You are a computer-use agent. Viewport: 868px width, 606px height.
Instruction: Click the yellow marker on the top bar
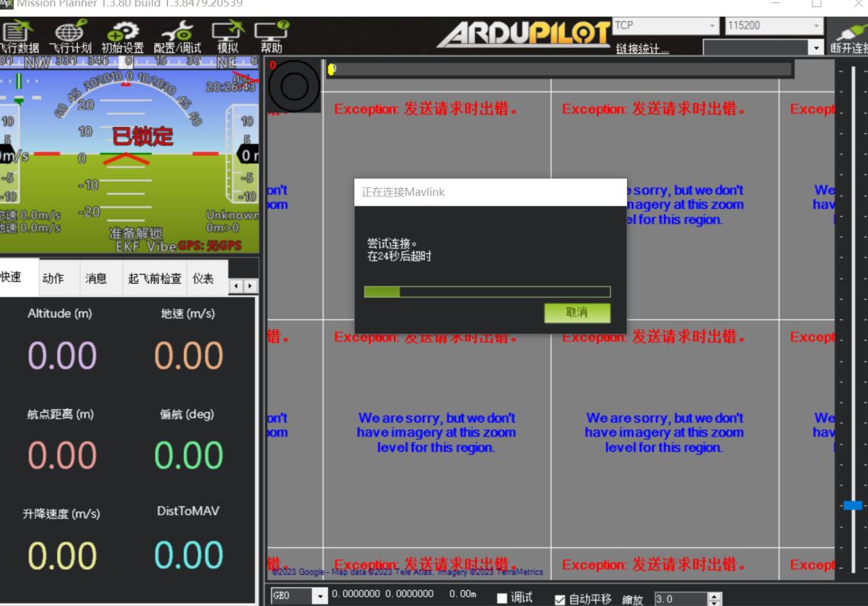click(x=332, y=69)
